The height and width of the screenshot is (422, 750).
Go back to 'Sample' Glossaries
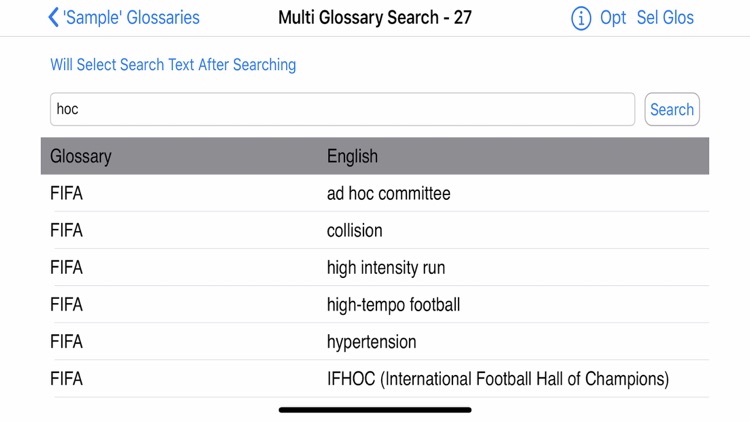click(x=131, y=18)
